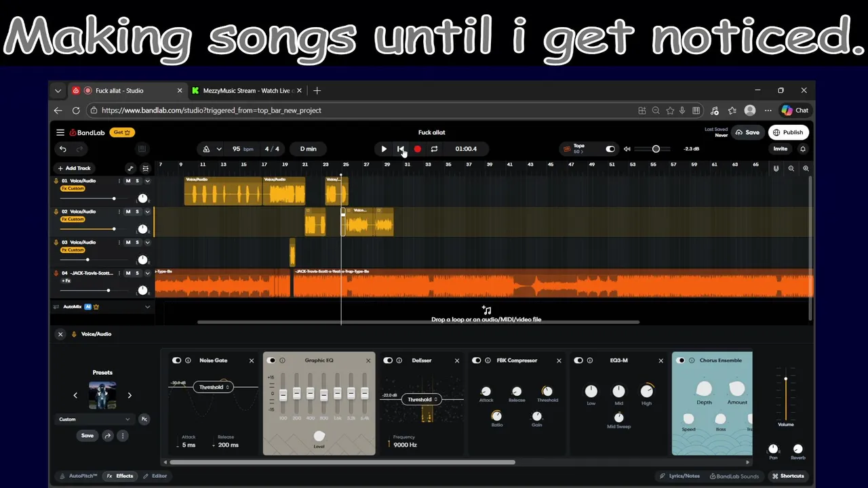Disable the FBK Compressor effect toggle
This screenshot has height=488, width=868.
tap(476, 361)
